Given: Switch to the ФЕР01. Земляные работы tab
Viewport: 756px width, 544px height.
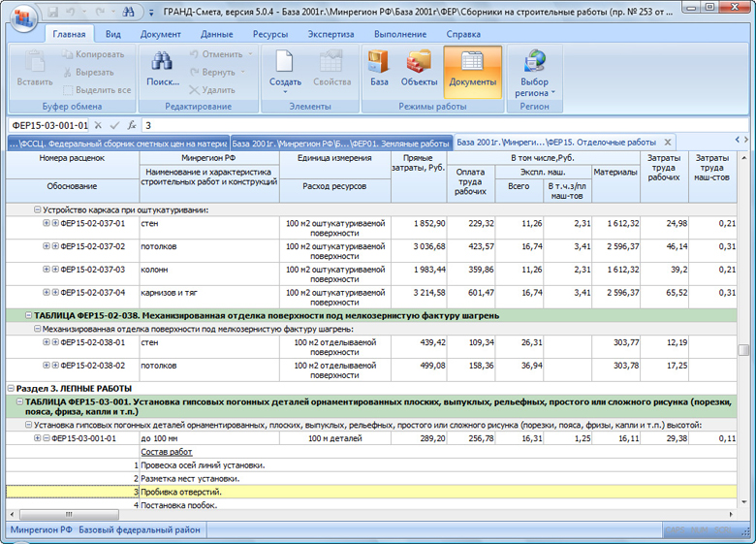Looking at the screenshot, I should (x=340, y=144).
